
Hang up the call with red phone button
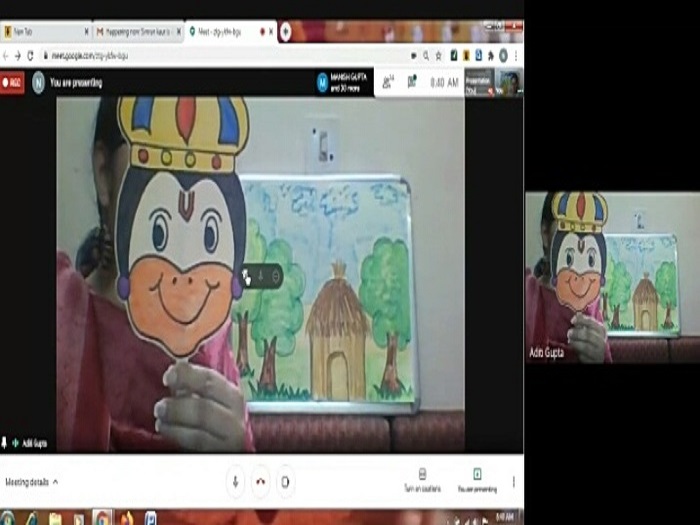(x=261, y=482)
